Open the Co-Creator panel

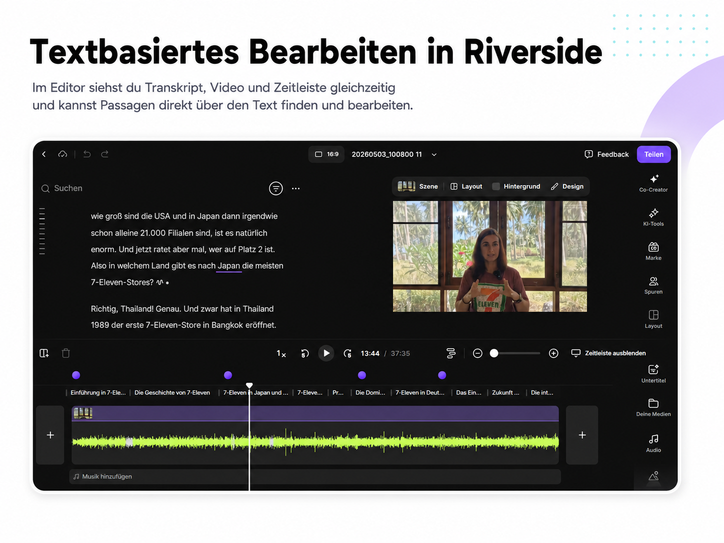click(653, 183)
